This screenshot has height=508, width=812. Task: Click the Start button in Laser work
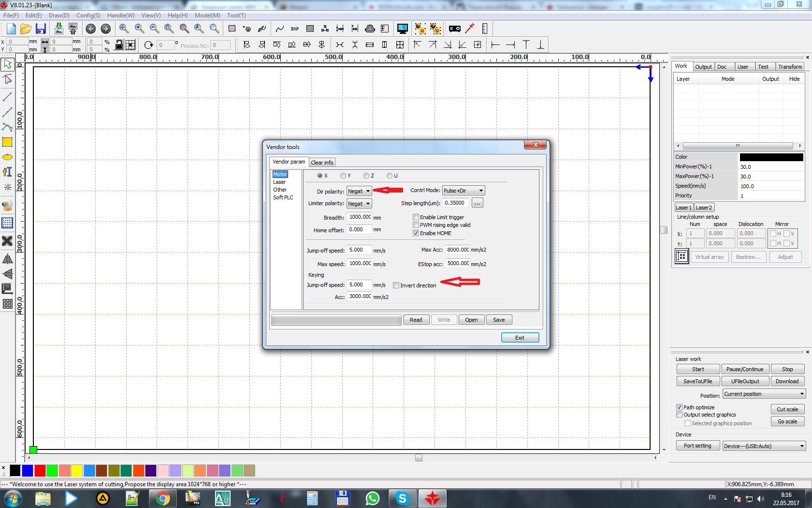698,369
